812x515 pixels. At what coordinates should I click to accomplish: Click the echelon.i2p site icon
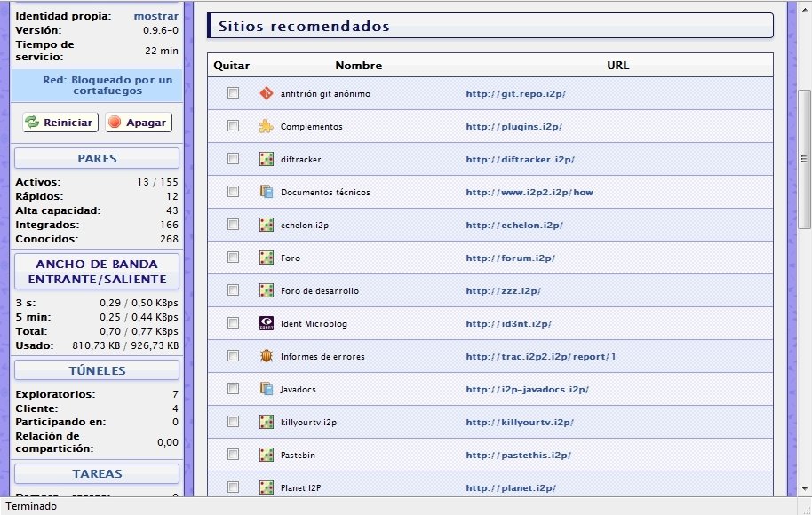(267, 226)
